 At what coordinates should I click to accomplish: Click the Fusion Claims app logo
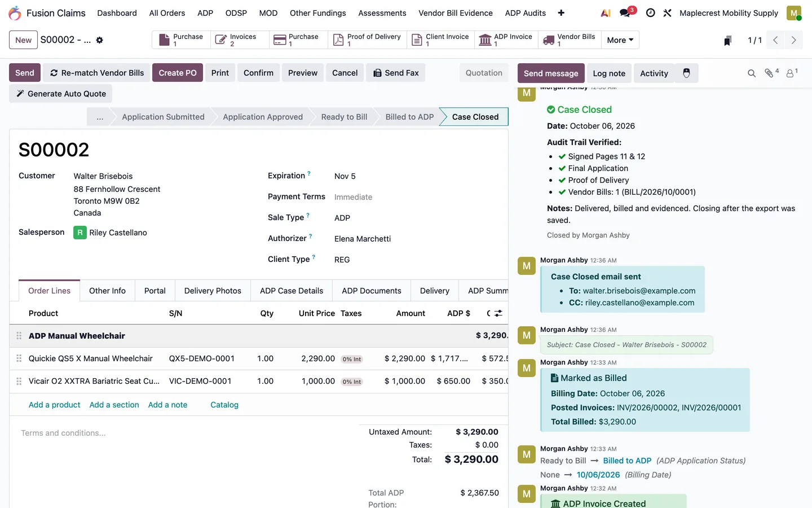(x=15, y=13)
